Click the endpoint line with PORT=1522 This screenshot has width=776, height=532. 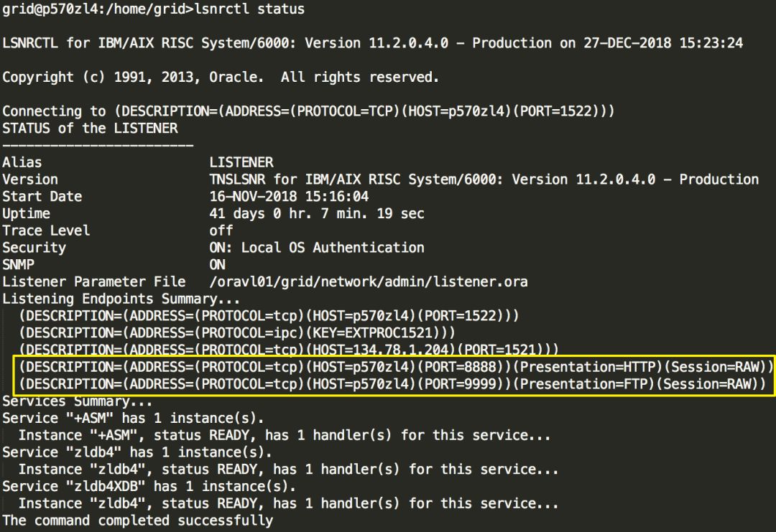point(269,316)
